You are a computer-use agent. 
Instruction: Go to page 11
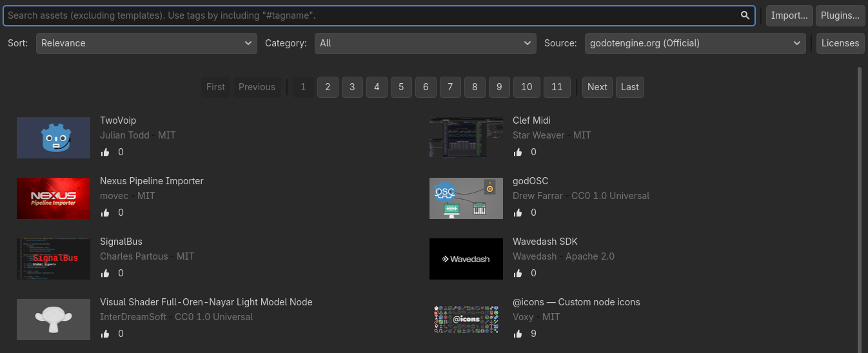coord(557,87)
